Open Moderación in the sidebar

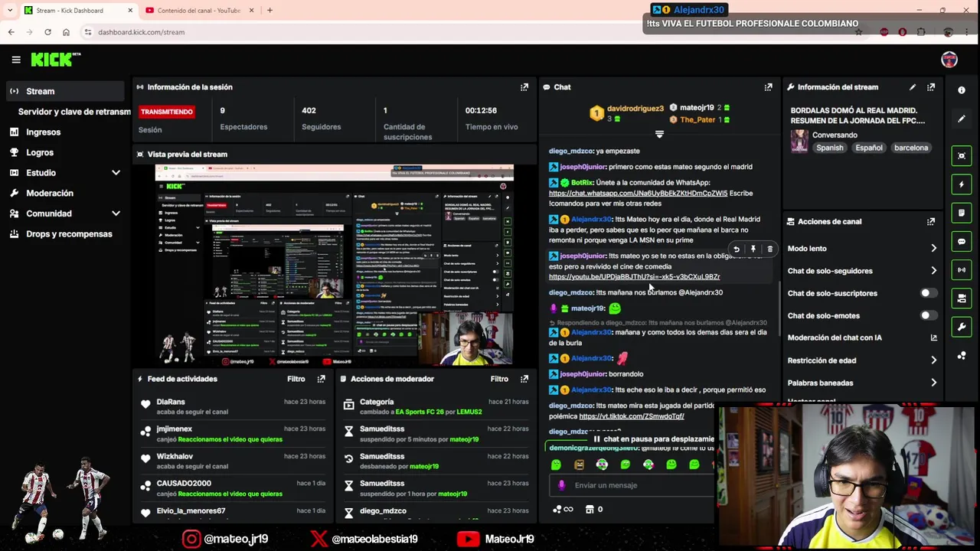pyautogui.click(x=65, y=193)
